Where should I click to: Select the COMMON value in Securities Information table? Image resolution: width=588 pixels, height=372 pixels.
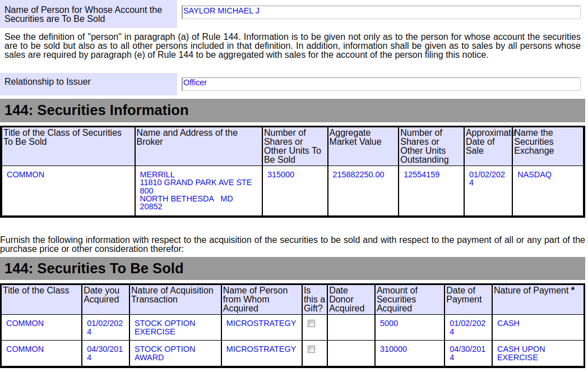(x=25, y=174)
